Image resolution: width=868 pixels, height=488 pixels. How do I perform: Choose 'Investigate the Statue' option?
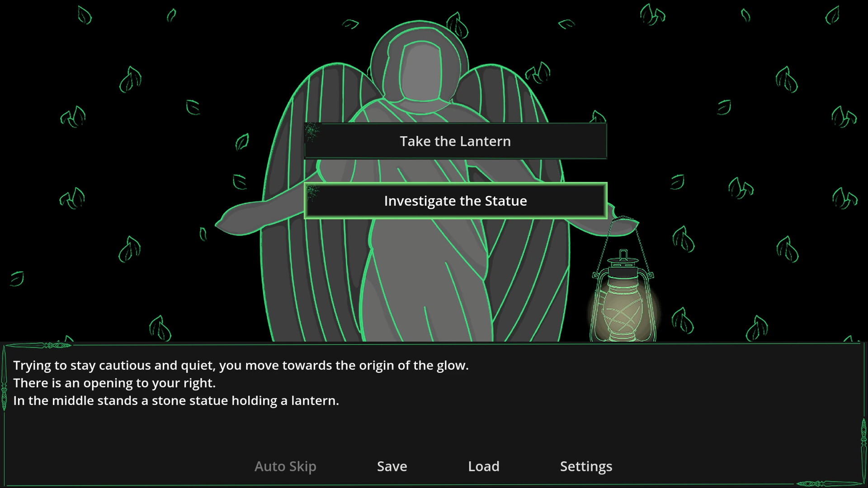455,201
